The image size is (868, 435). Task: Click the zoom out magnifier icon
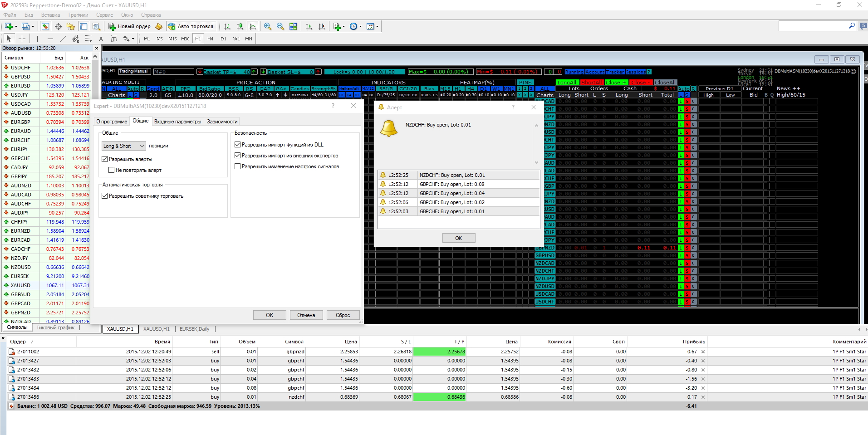tap(280, 26)
